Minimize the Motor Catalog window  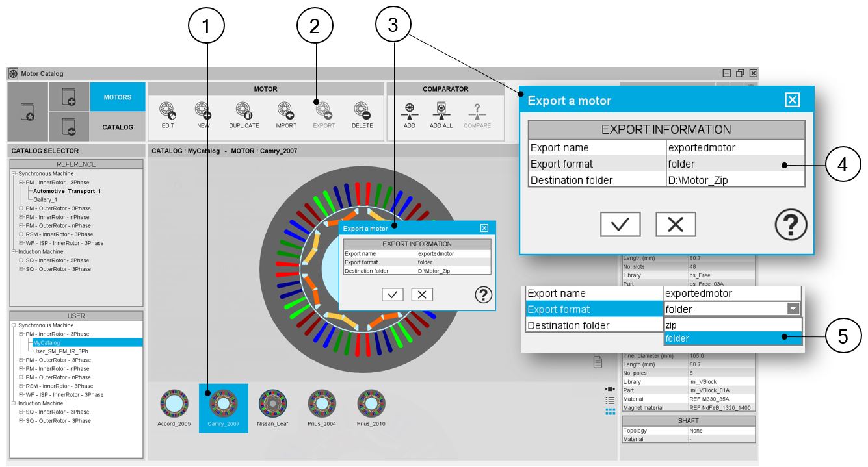coord(727,73)
